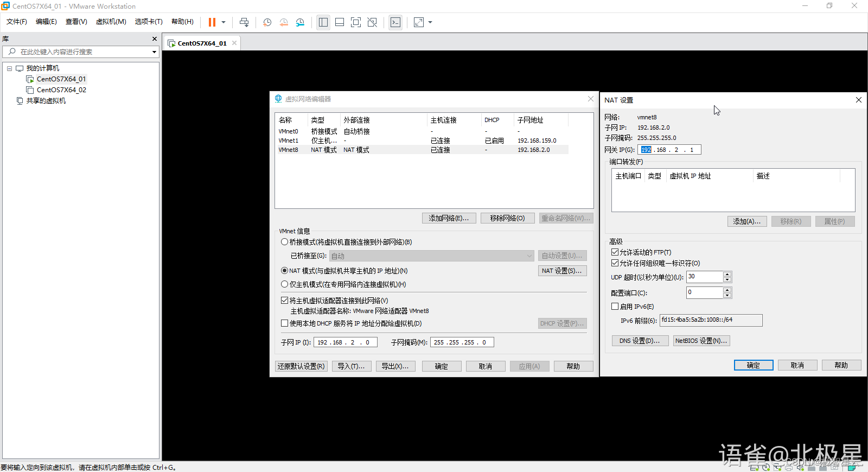The width and height of the screenshot is (868, 472).
Task: Open the 选项卡(T) menu
Action: point(149,22)
